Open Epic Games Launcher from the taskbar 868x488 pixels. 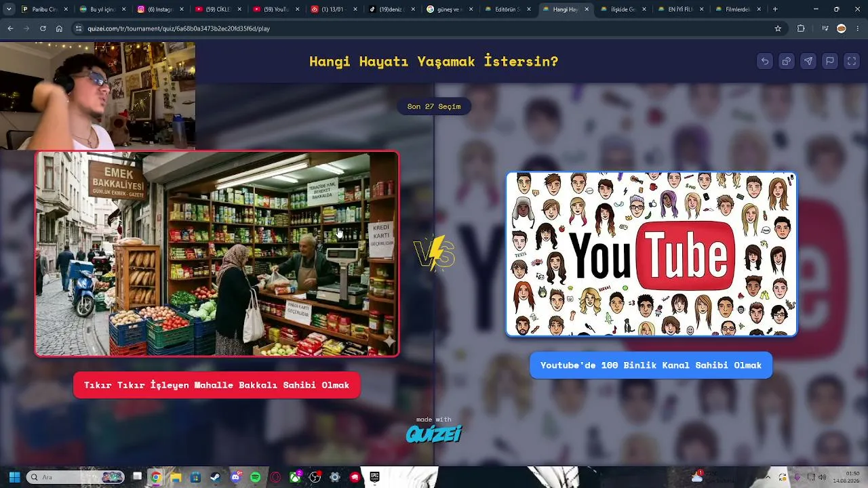tap(374, 477)
